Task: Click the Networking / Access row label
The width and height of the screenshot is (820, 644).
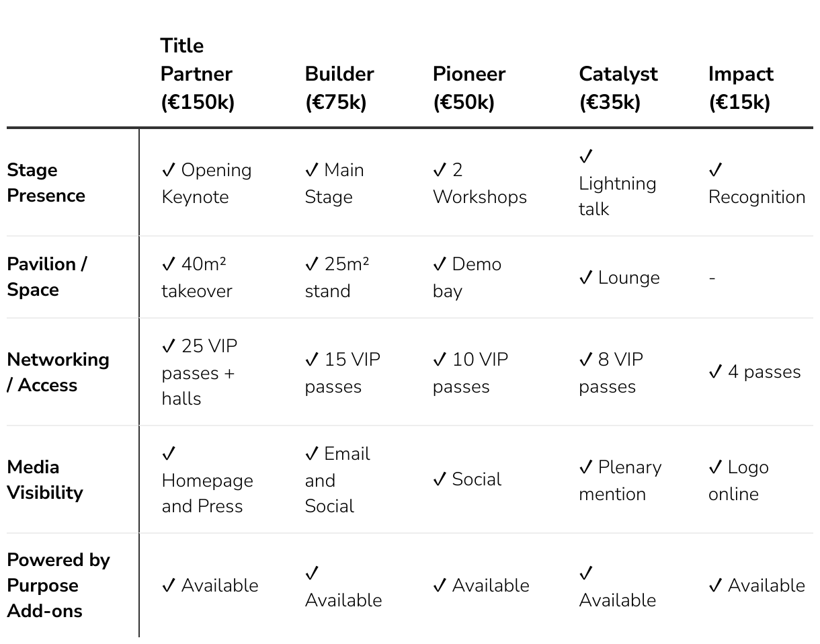Action: 58,372
